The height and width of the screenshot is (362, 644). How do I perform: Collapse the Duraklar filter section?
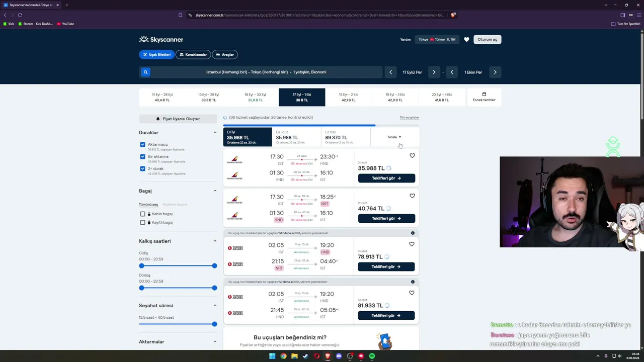tap(215, 133)
